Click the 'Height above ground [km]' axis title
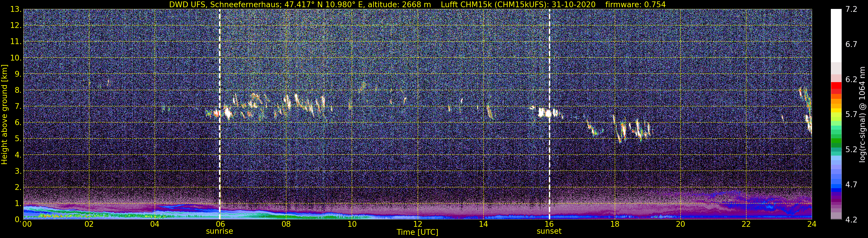868x238 pixels. click(x=4, y=114)
